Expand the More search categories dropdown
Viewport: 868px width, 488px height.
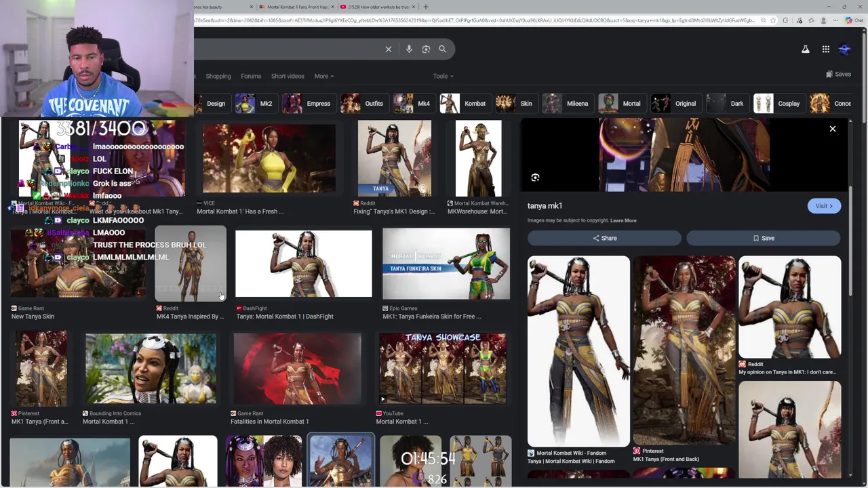(323, 76)
